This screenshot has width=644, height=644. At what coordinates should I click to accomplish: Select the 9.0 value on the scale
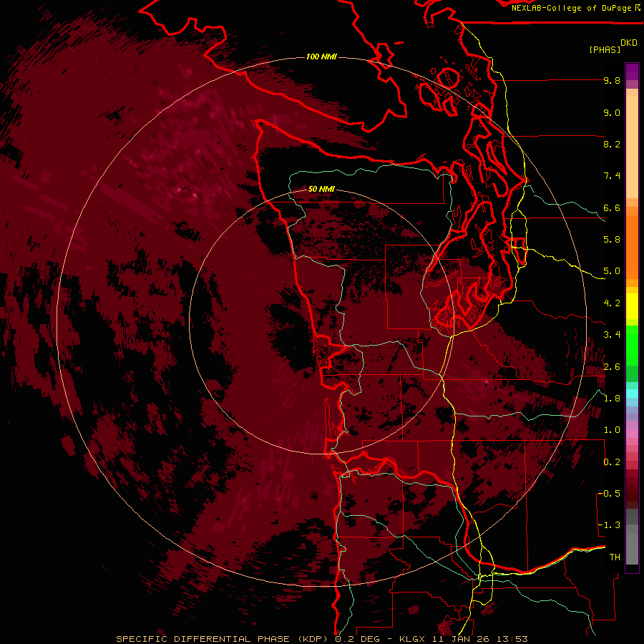pyautogui.click(x=612, y=112)
